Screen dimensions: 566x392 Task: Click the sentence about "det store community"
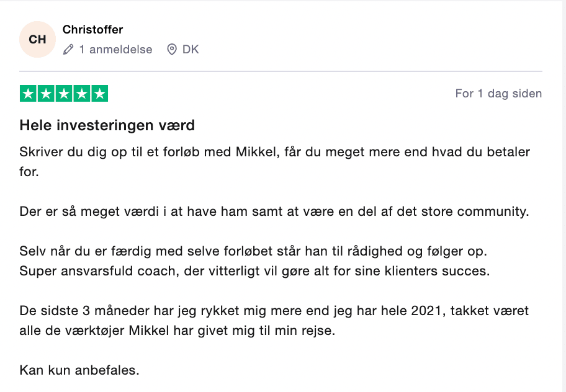point(274,212)
